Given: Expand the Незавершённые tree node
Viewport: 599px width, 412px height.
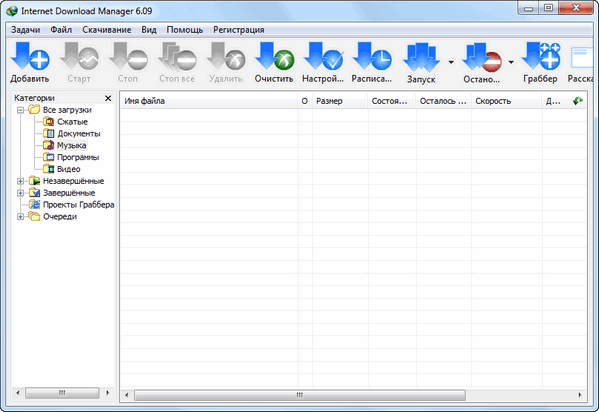Looking at the screenshot, I should pyautogui.click(x=21, y=181).
